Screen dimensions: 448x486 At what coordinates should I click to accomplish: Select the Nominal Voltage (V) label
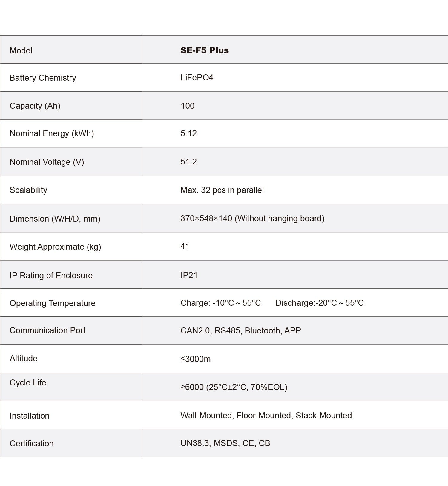tap(47, 162)
